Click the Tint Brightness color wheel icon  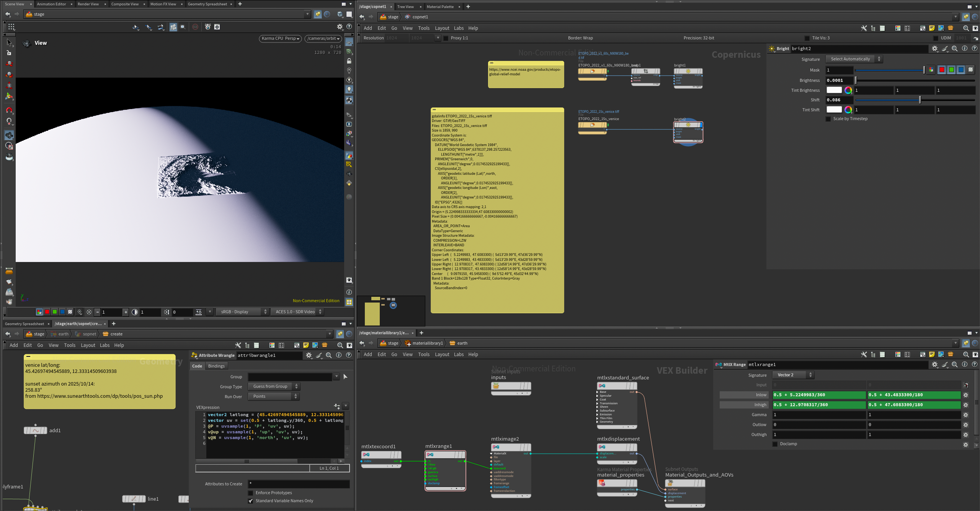click(x=848, y=90)
